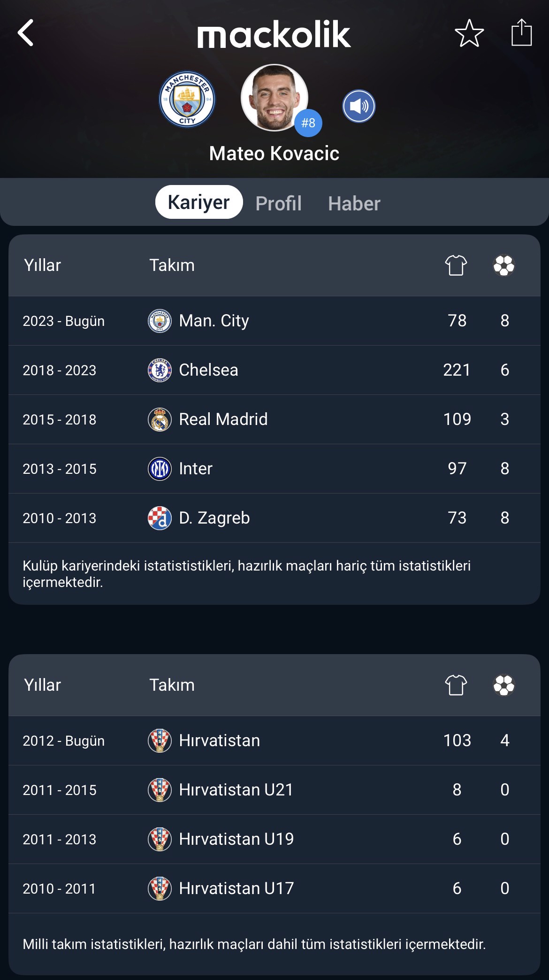Tap Hırvatistan U19 crest icon

pos(160,839)
